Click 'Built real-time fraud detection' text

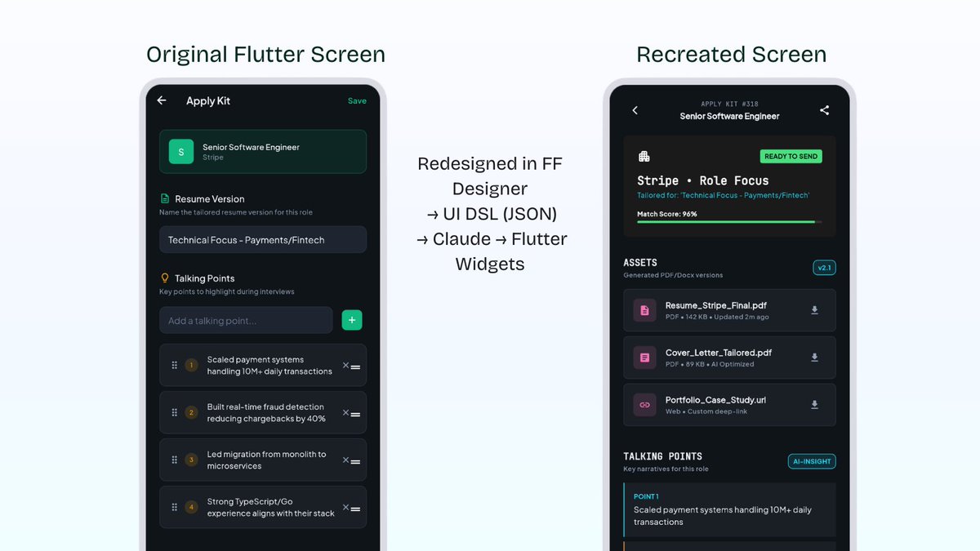(x=266, y=413)
